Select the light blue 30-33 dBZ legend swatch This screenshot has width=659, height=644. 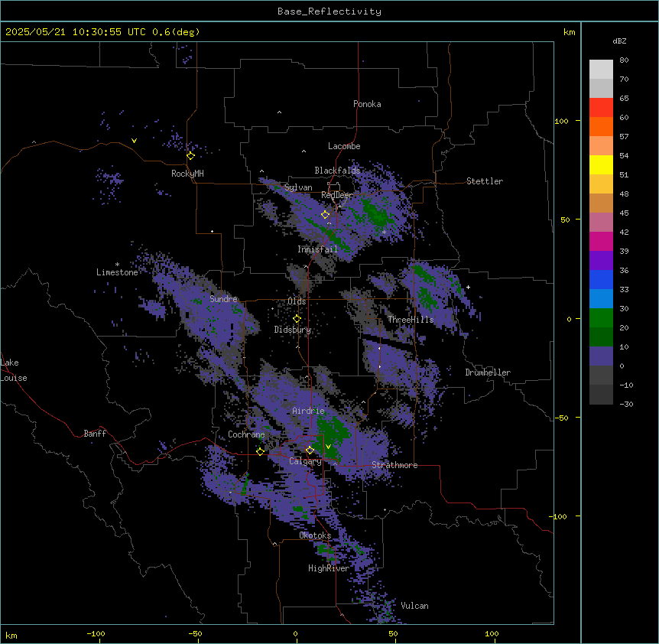(601, 299)
